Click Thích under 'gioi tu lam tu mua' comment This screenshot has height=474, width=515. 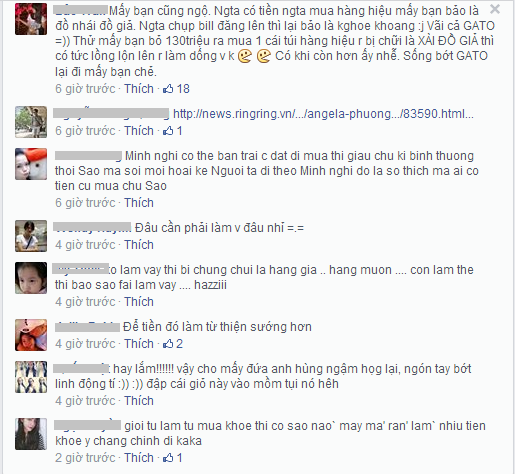[139, 458]
